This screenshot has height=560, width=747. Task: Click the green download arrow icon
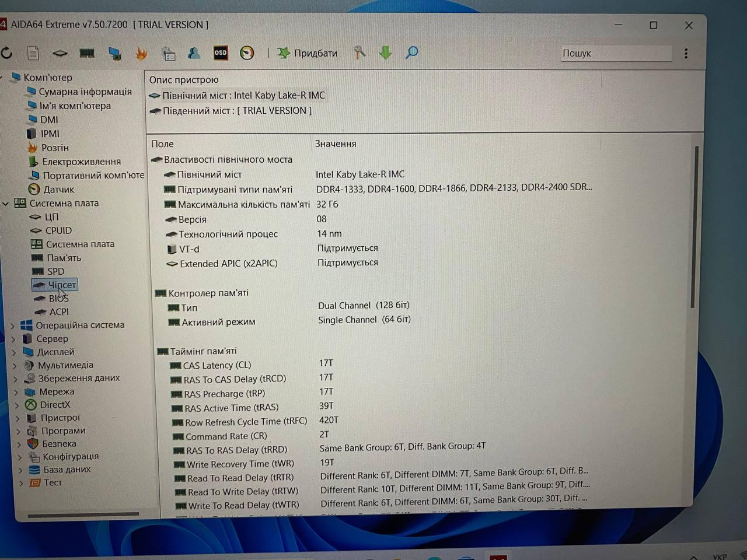385,52
